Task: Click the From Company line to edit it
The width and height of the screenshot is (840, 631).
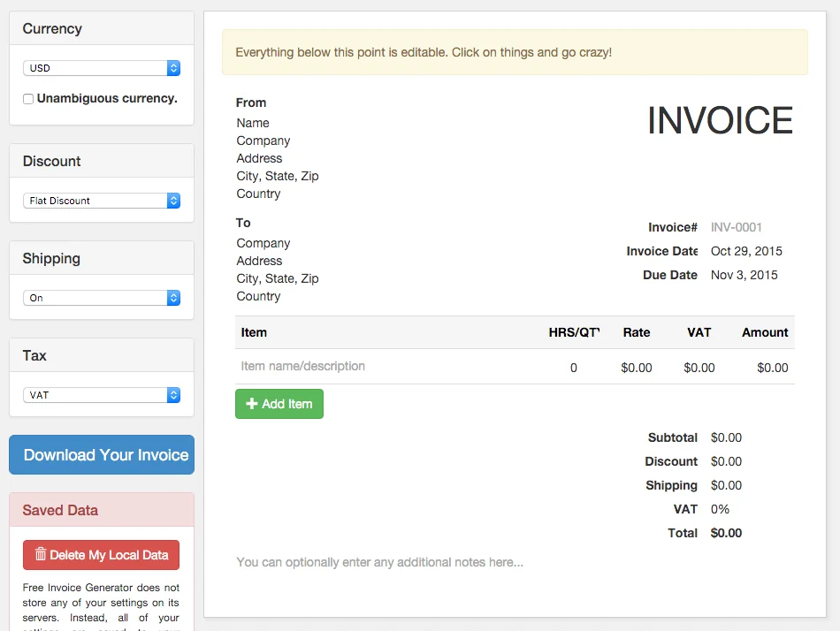Action: (x=263, y=141)
